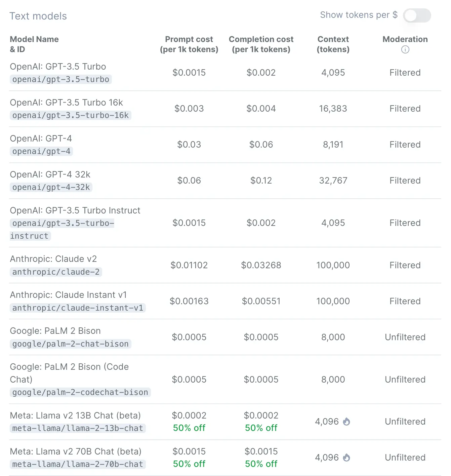Screen dimensions: 451x476
Task: Click the Moderation info icon
Action: [405, 50]
